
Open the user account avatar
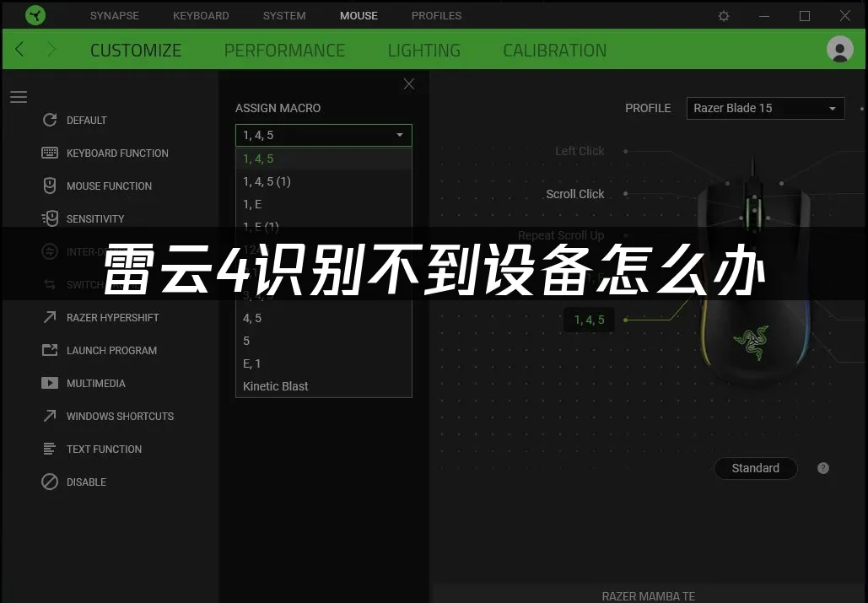pyautogui.click(x=839, y=49)
